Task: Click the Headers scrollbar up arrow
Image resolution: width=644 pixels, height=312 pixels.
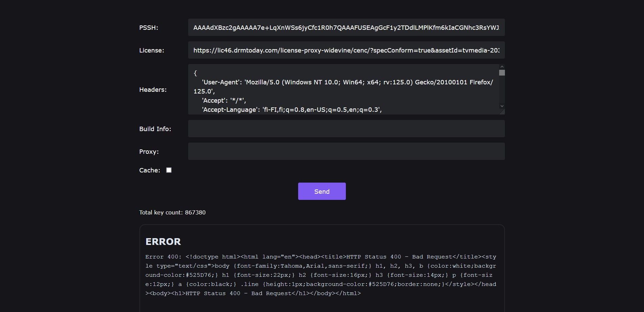Action: [x=502, y=67]
